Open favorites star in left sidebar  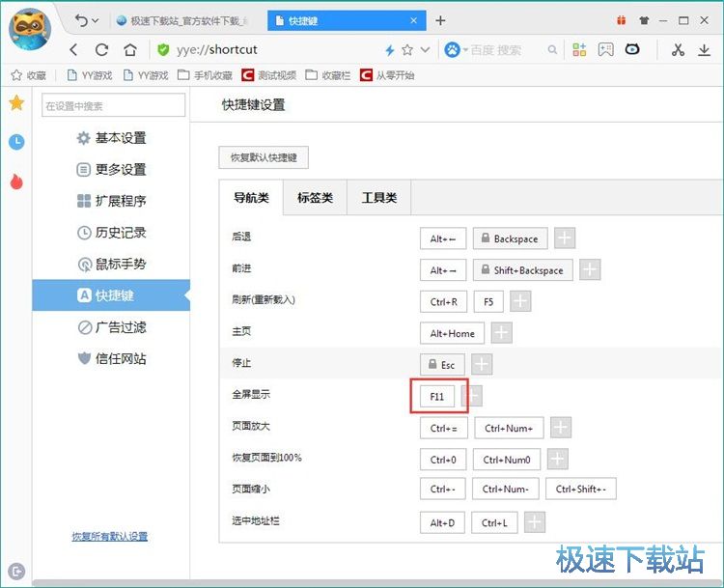(16, 102)
